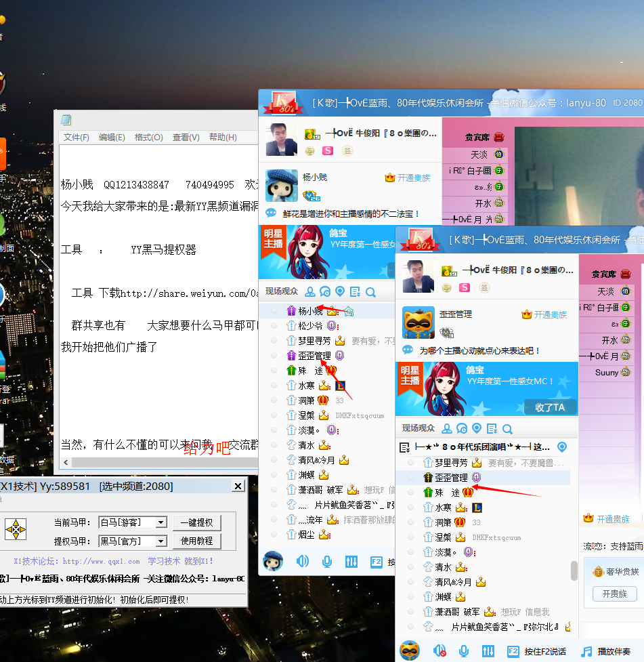Screen dimensions: 644x662
Task: Select the radio circle beside 歪歪管理 in front window
Action: (410, 478)
